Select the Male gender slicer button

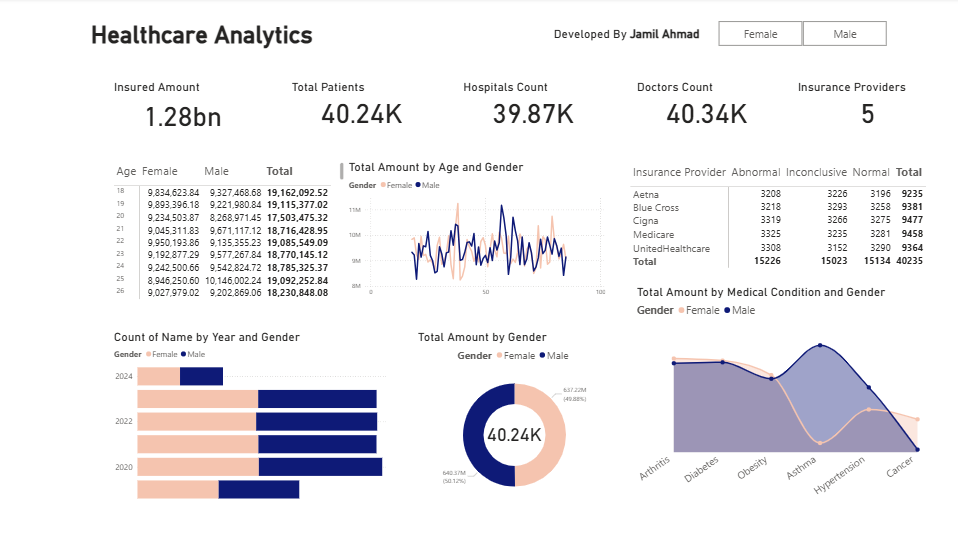[844, 34]
